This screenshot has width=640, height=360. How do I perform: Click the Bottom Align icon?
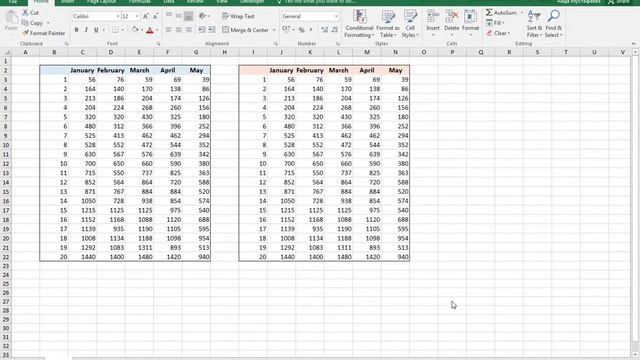pyautogui.click(x=188, y=16)
